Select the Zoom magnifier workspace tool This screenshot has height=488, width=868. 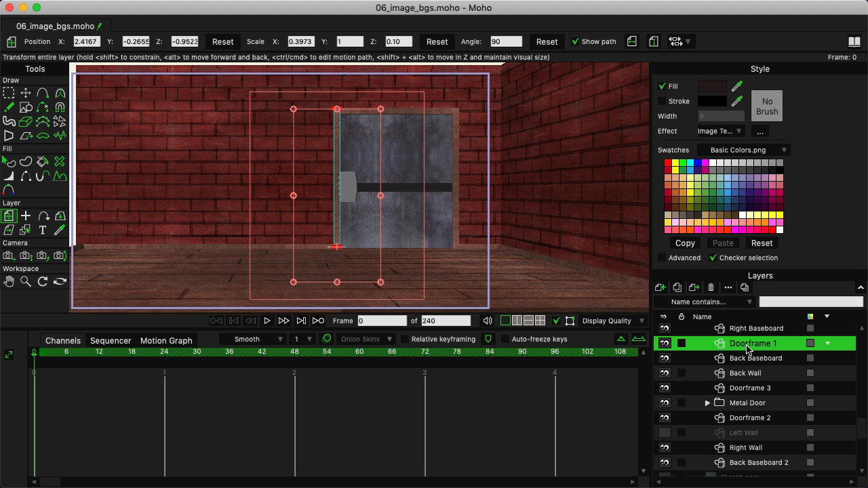pyautogui.click(x=26, y=281)
